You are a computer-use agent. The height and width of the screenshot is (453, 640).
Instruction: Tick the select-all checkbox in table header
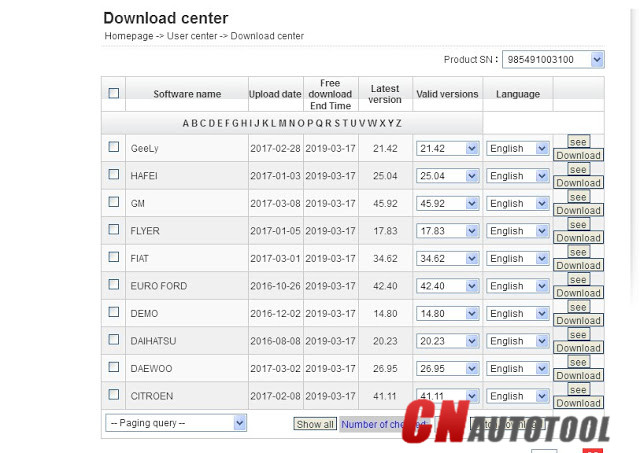(x=114, y=93)
